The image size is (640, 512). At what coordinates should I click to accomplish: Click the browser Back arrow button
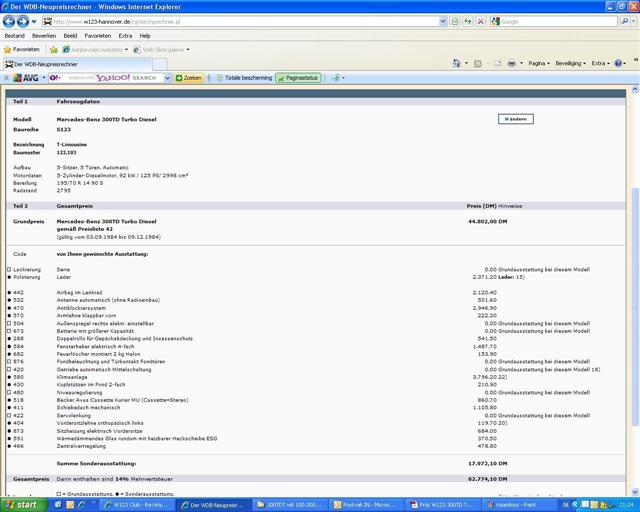point(9,21)
